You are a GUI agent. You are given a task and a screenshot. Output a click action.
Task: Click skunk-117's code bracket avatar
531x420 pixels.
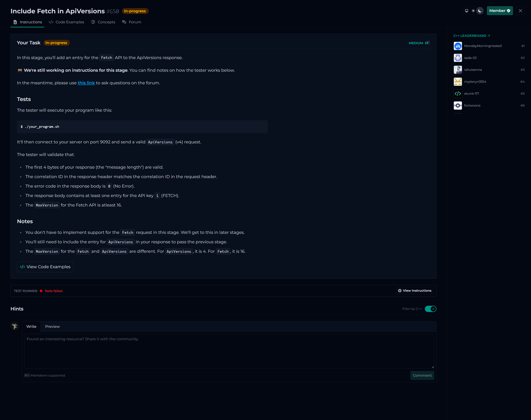tap(458, 94)
